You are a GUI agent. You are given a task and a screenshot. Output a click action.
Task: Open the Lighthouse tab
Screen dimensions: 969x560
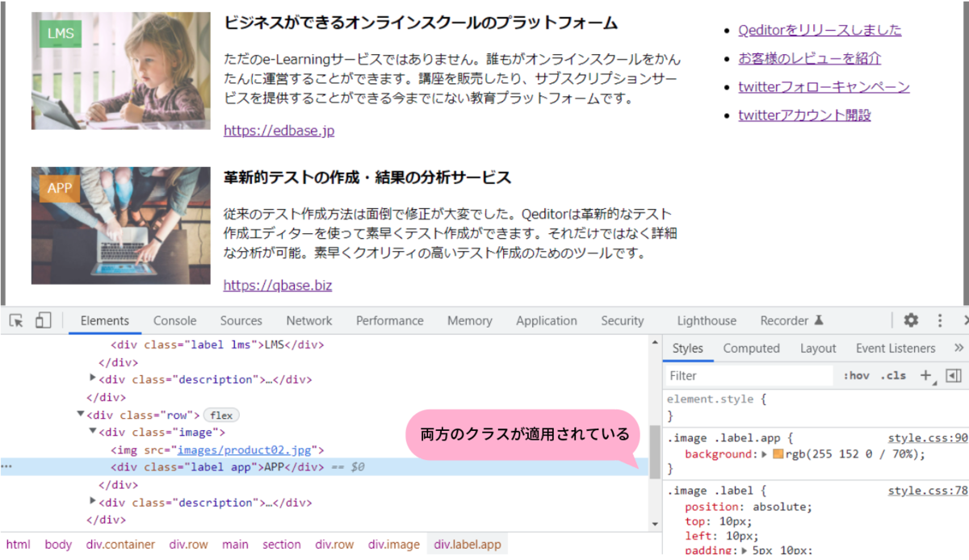point(707,320)
